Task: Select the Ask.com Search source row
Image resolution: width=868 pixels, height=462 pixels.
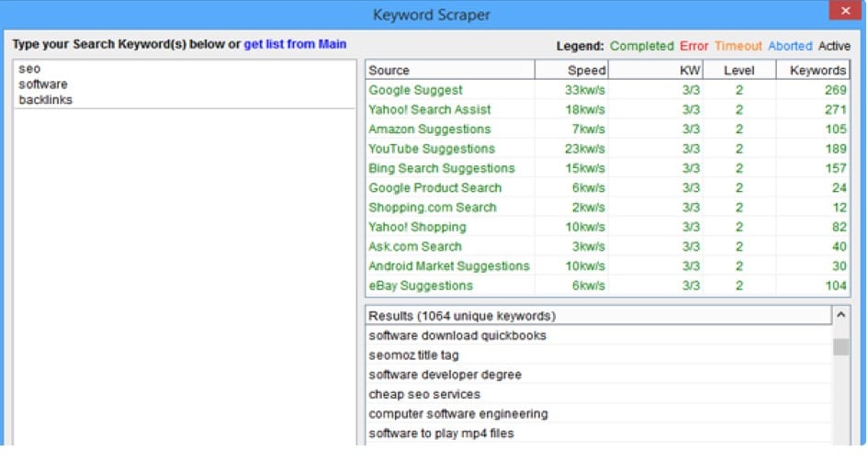Action: coord(607,246)
